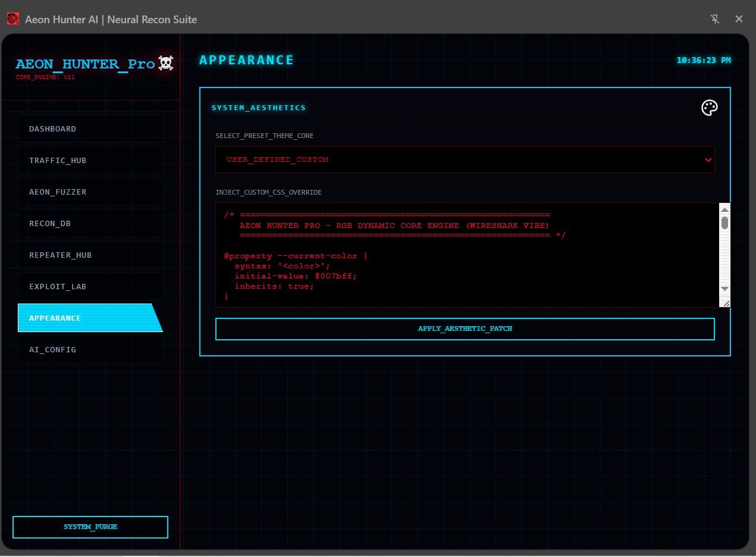Click the CSS editor scrollbar down arrow

click(724, 289)
